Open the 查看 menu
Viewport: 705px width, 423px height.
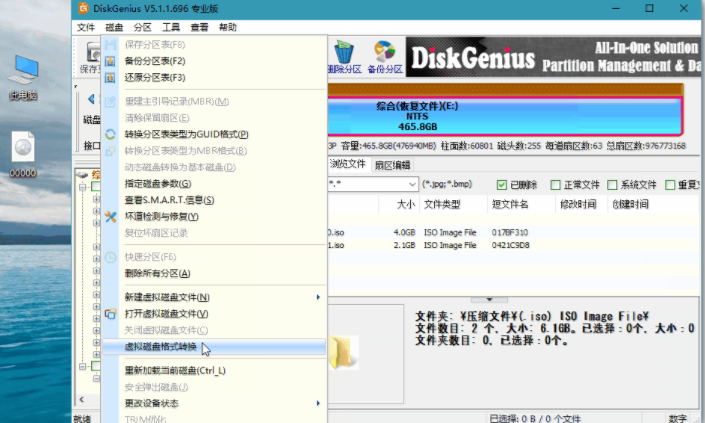pyautogui.click(x=199, y=27)
